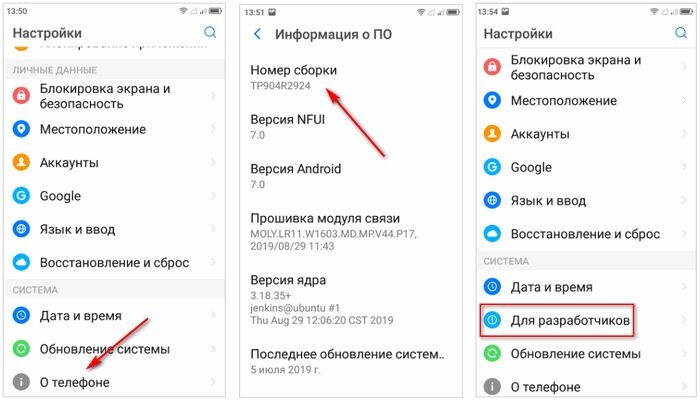
Task: Open search icon in the 13:50 Настройки screen
Action: tap(210, 32)
